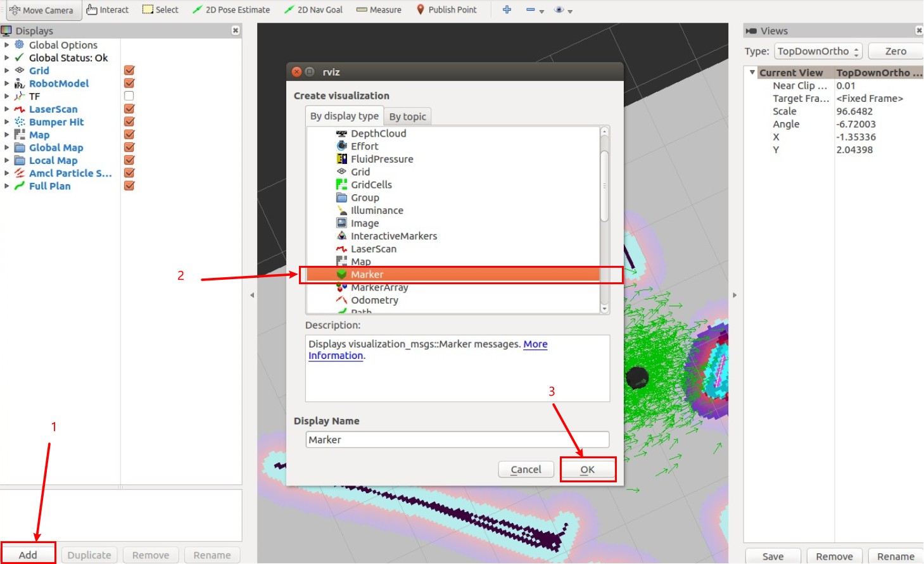Select the Publish Point tool

point(446,9)
